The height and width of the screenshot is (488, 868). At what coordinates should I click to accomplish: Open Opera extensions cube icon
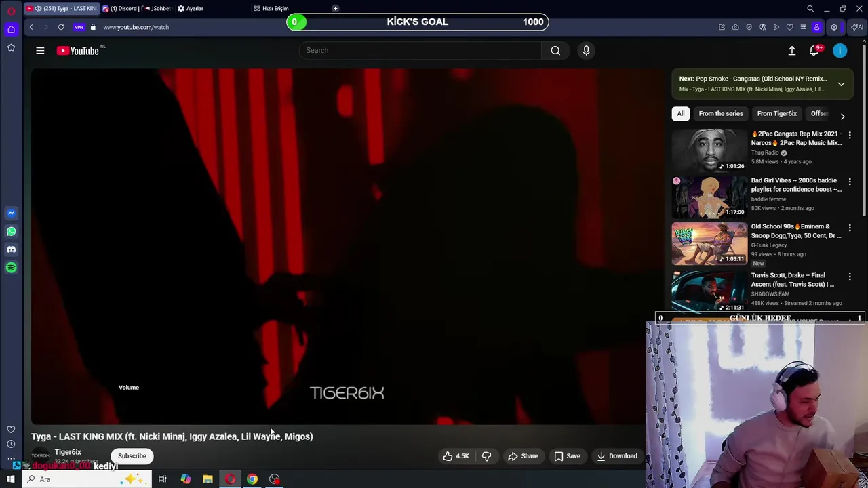(x=834, y=27)
